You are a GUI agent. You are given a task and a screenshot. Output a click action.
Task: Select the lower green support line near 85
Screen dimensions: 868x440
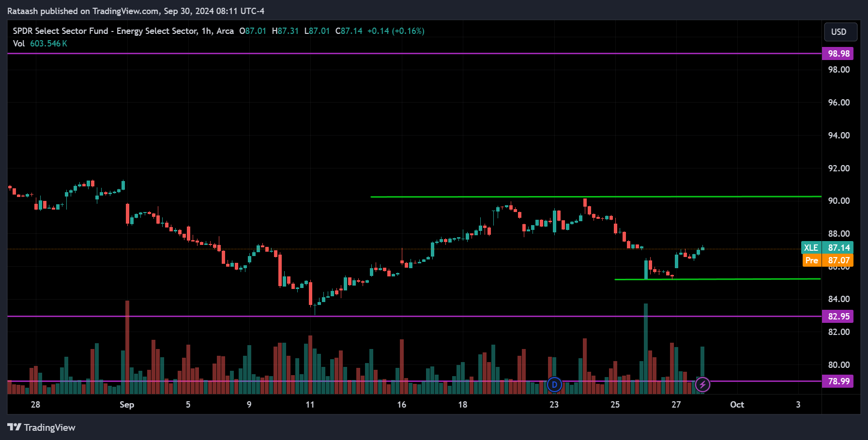coord(717,279)
